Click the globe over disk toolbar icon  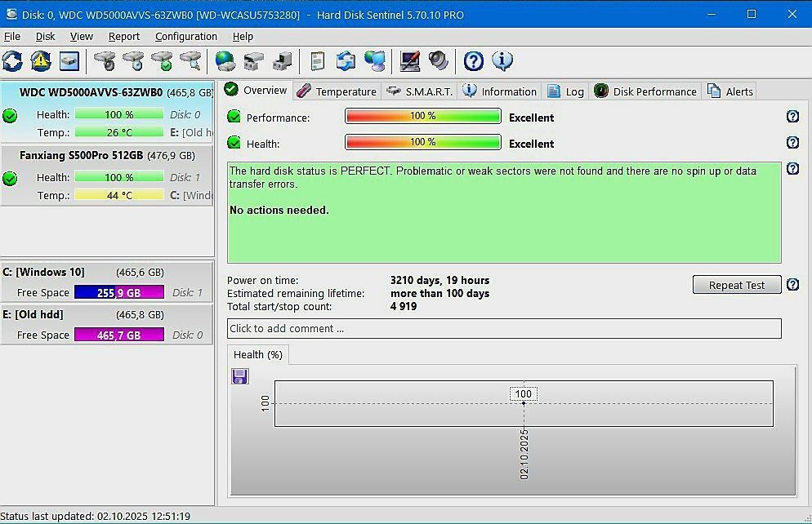point(225,61)
